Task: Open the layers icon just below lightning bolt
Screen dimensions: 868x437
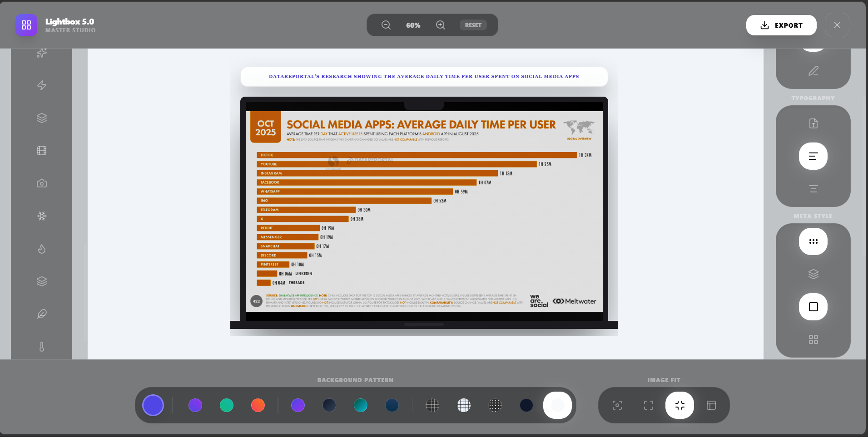Action: pyautogui.click(x=42, y=118)
